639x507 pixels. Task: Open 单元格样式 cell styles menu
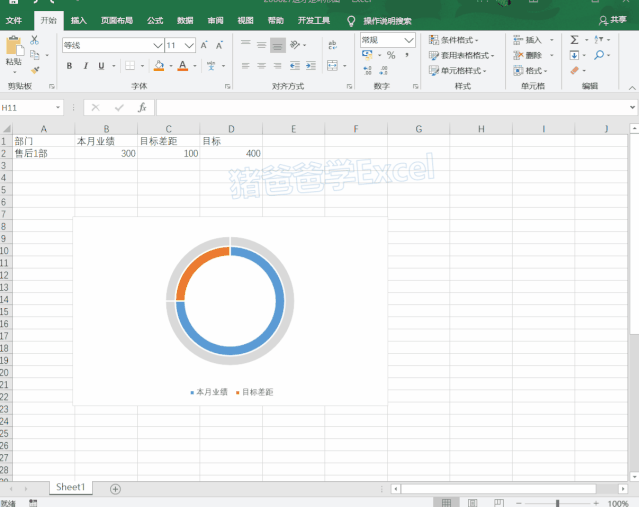point(458,71)
